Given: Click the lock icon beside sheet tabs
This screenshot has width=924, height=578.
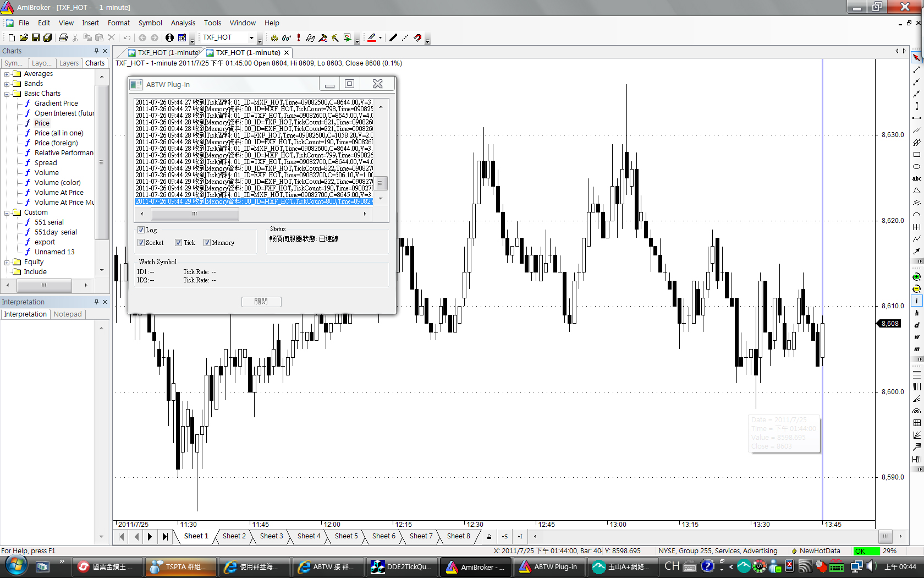Looking at the screenshot, I should pos(489,536).
